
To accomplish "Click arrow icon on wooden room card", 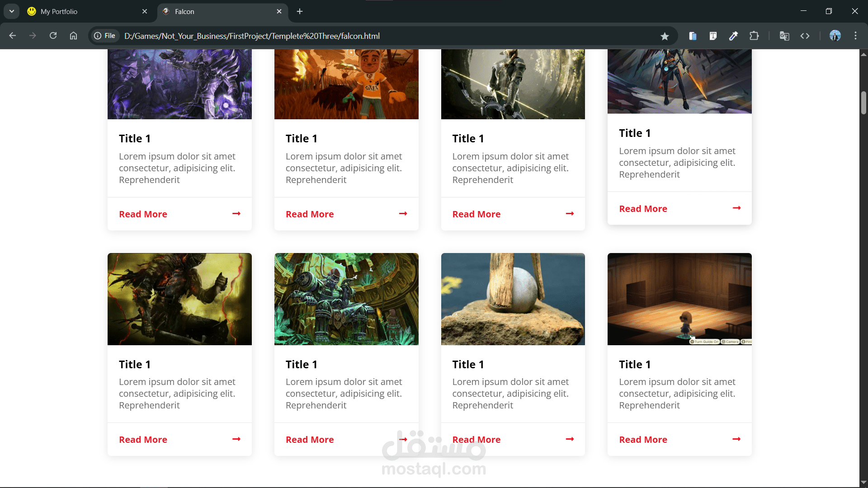I will [x=736, y=439].
